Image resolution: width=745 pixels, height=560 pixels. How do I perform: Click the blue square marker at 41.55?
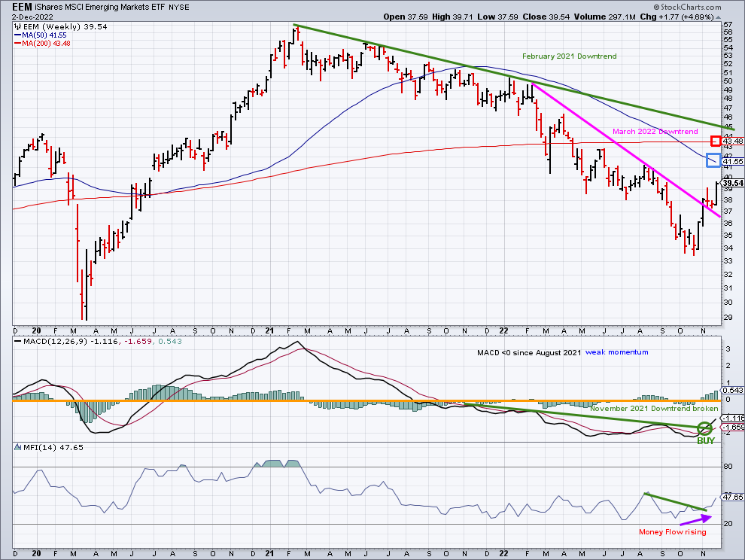tap(713, 160)
